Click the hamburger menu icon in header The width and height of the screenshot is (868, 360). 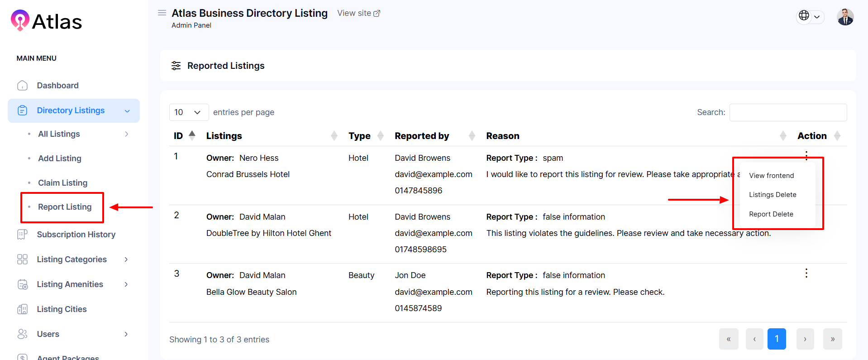162,13
